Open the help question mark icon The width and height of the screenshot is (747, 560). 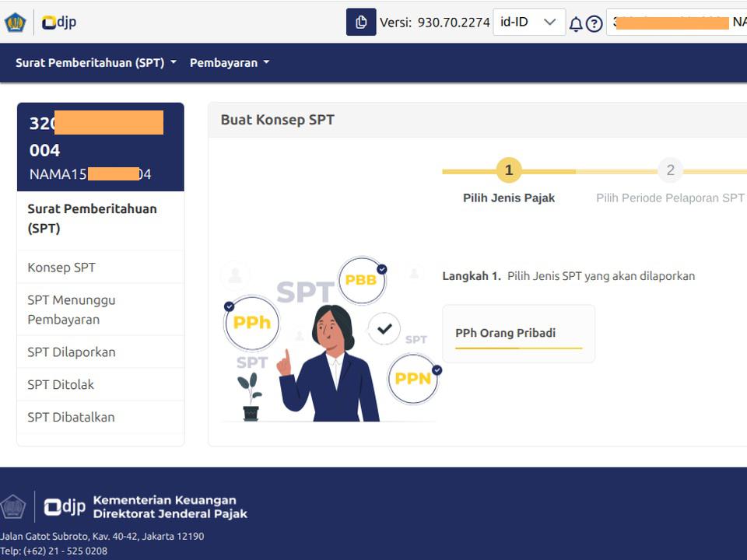(x=594, y=23)
